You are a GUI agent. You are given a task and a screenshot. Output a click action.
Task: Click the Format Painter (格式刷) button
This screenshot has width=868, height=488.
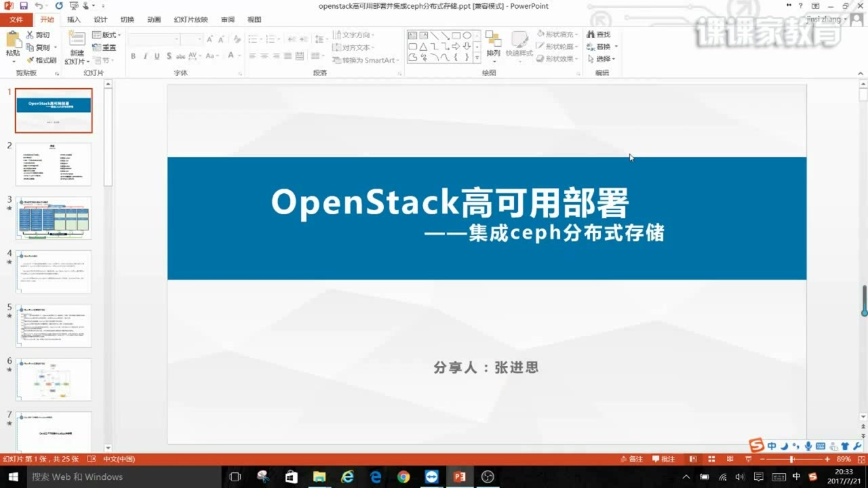coord(41,60)
